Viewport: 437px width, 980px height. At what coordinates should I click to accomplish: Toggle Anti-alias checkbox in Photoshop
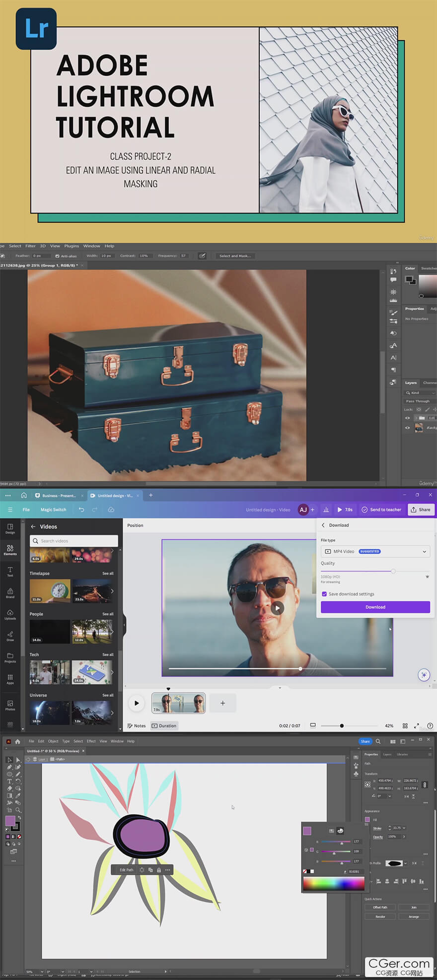coord(57,256)
